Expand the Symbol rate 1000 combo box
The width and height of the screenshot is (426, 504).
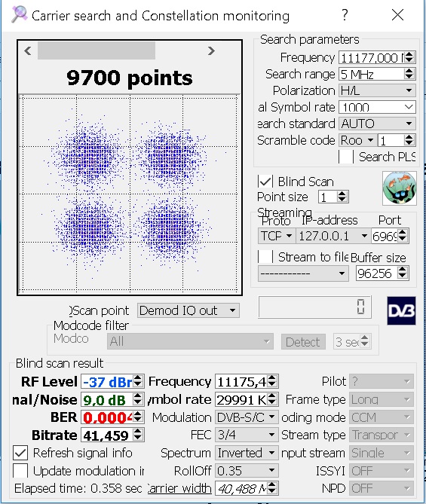pyautogui.click(x=377, y=107)
